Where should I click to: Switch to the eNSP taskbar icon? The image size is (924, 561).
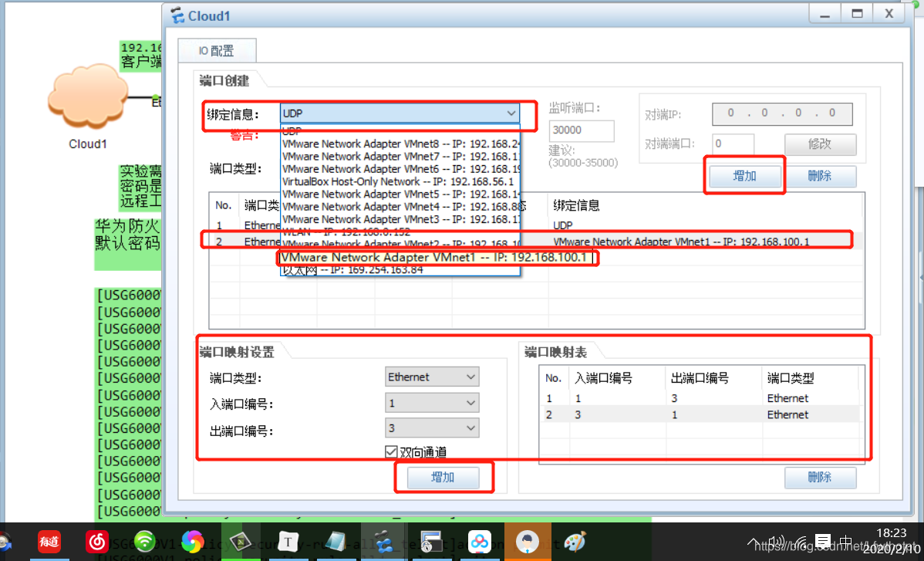pyautogui.click(x=384, y=542)
